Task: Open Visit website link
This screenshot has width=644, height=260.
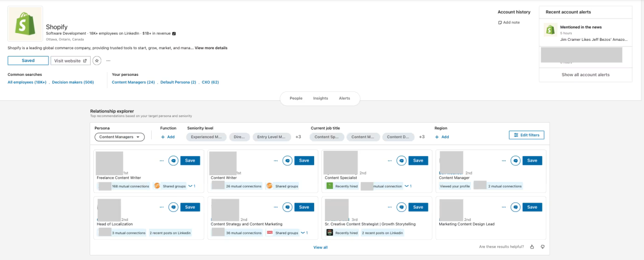Action: pos(70,61)
